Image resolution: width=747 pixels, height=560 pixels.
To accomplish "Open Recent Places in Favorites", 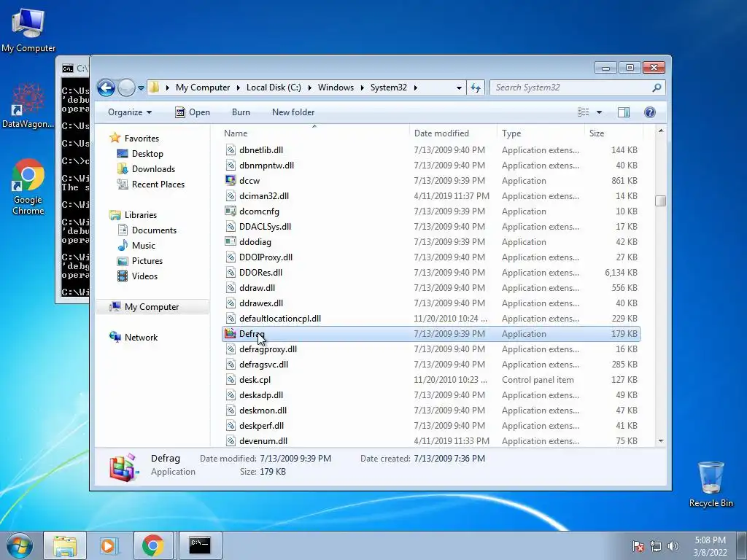I will (x=158, y=184).
